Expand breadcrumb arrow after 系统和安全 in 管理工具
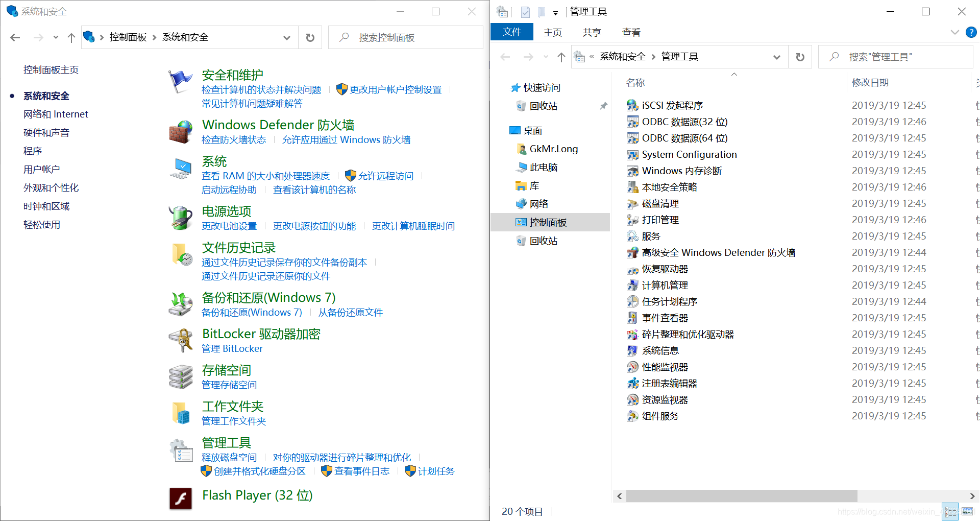 click(x=653, y=57)
